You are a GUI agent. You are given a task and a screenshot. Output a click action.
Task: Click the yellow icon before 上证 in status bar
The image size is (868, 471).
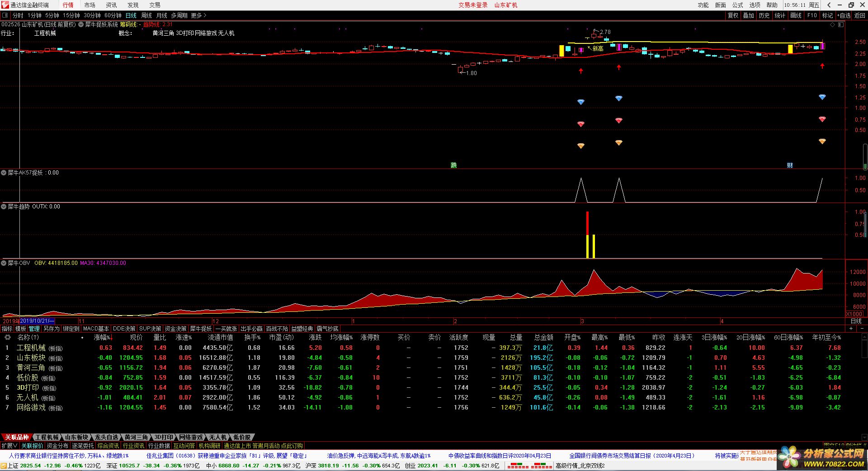coord(4,466)
